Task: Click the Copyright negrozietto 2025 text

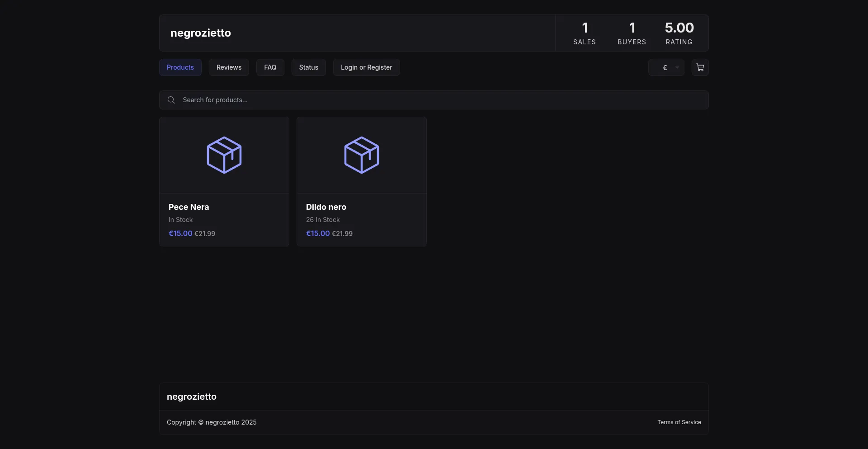Action: click(x=212, y=422)
